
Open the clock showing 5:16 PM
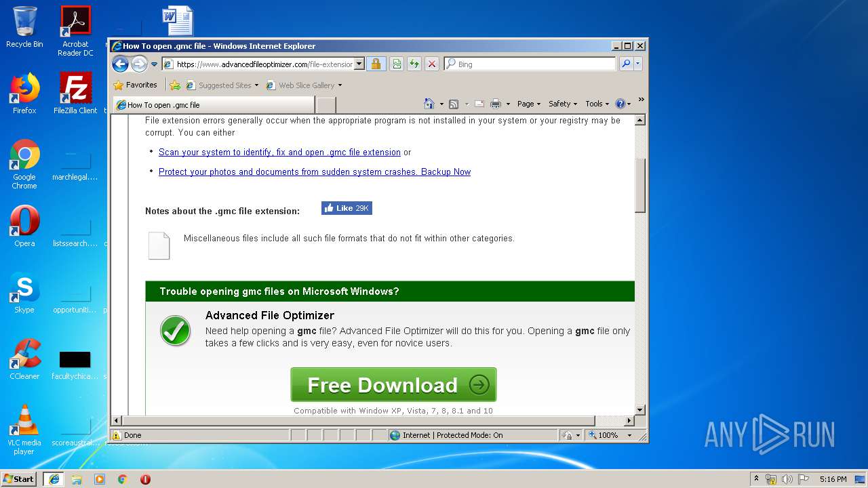[833, 479]
